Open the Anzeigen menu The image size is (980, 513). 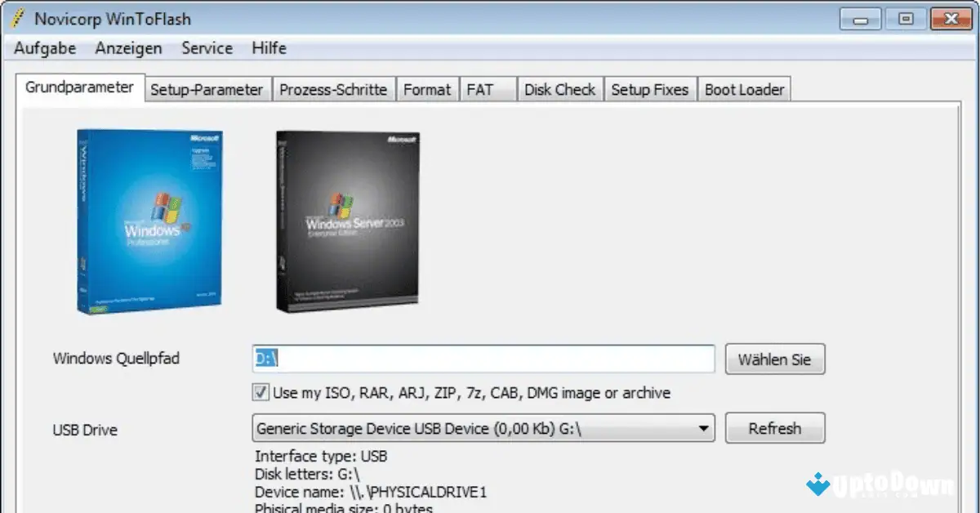(x=127, y=48)
